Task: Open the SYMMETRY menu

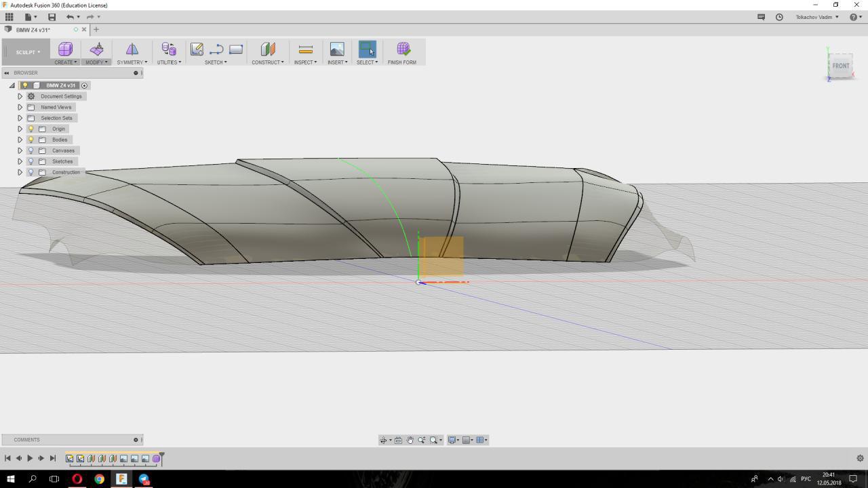Action: point(132,62)
